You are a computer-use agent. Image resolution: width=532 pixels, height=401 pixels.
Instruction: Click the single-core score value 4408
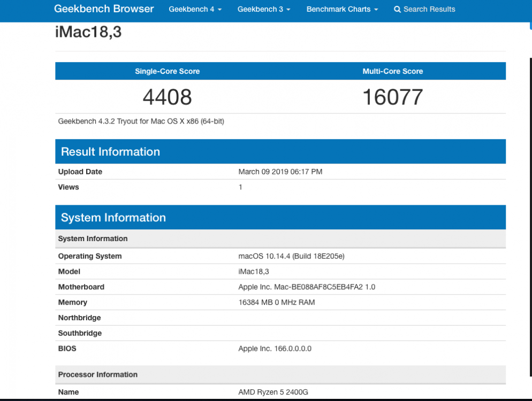click(x=168, y=97)
